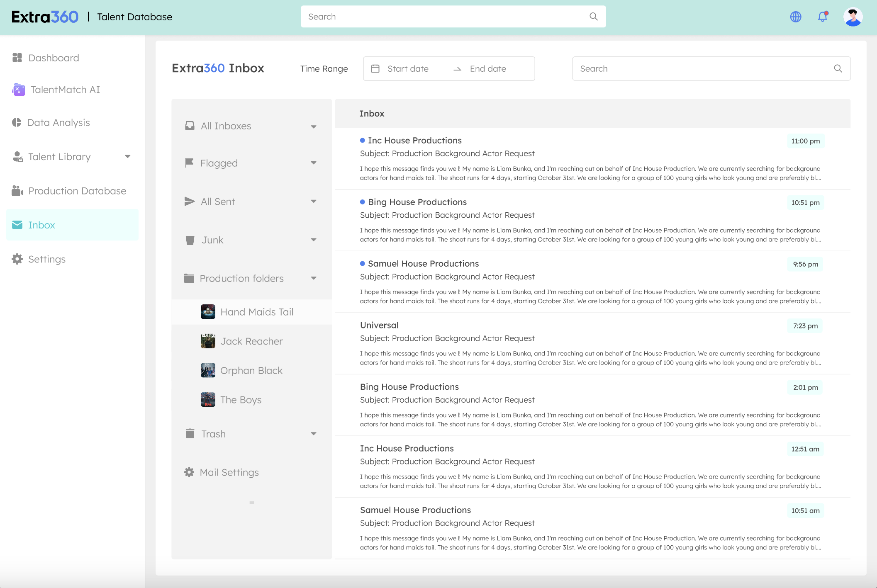Go to Dashboard in sidebar
Screen dimensions: 877x588
pyautogui.click(x=54, y=58)
